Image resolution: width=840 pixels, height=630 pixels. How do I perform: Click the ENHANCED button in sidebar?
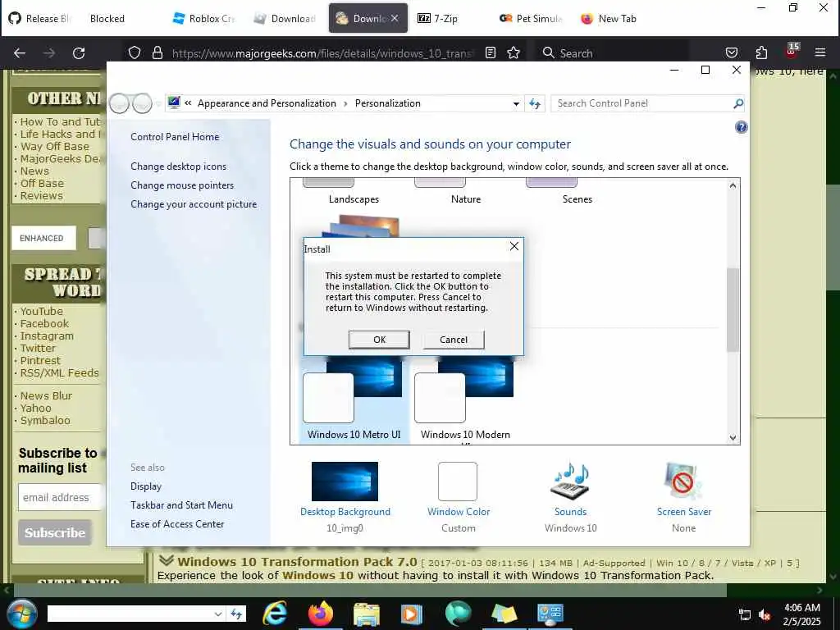click(x=43, y=238)
